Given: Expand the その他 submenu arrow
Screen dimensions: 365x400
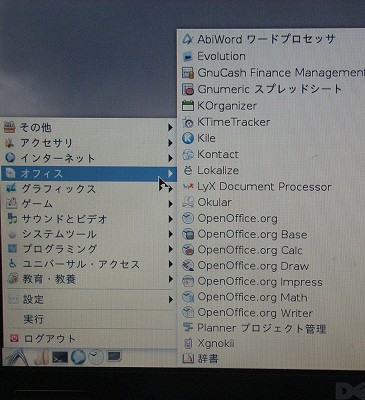Looking at the screenshot, I should pos(170,127).
